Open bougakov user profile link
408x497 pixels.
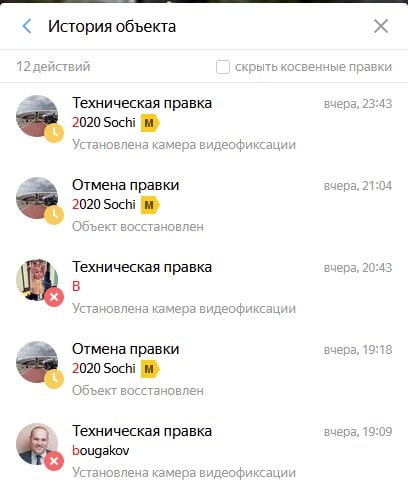[x=101, y=451]
